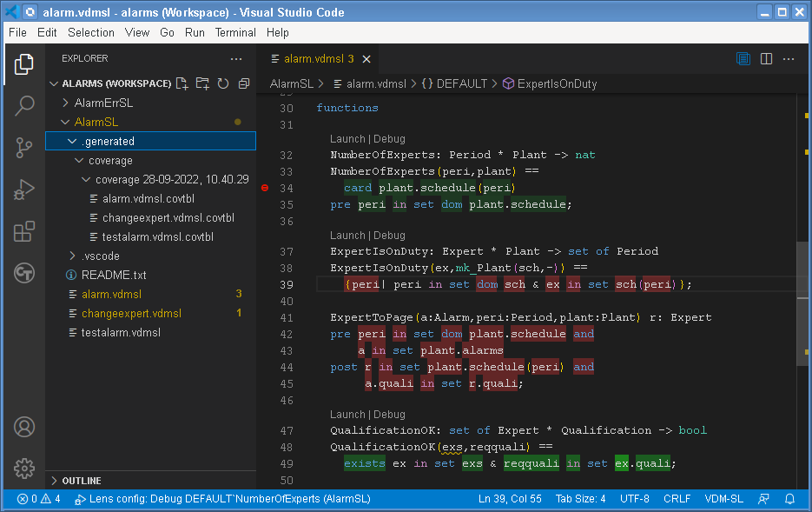Click the Open Changed Files compare icon
Image resolution: width=812 pixels, height=512 pixels.
[743, 58]
